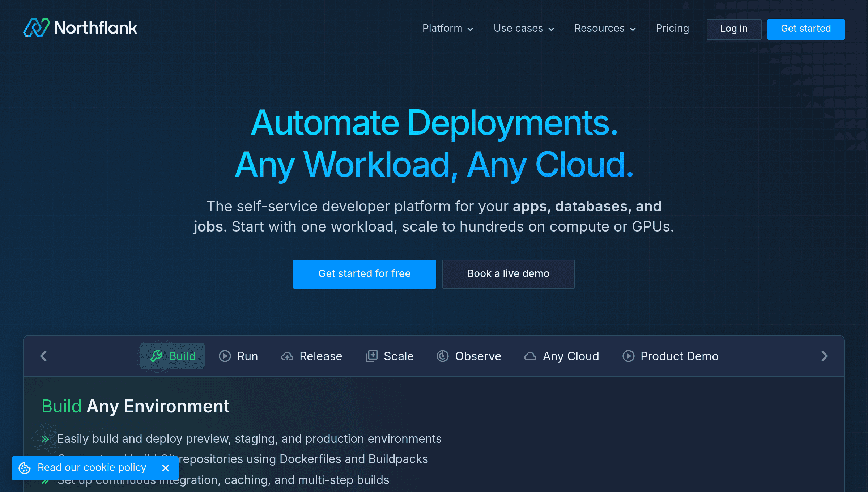Image resolution: width=868 pixels, height=492 pixels.
Task: Click the Observe tab's gauge icon
Action: pos(443,356)
